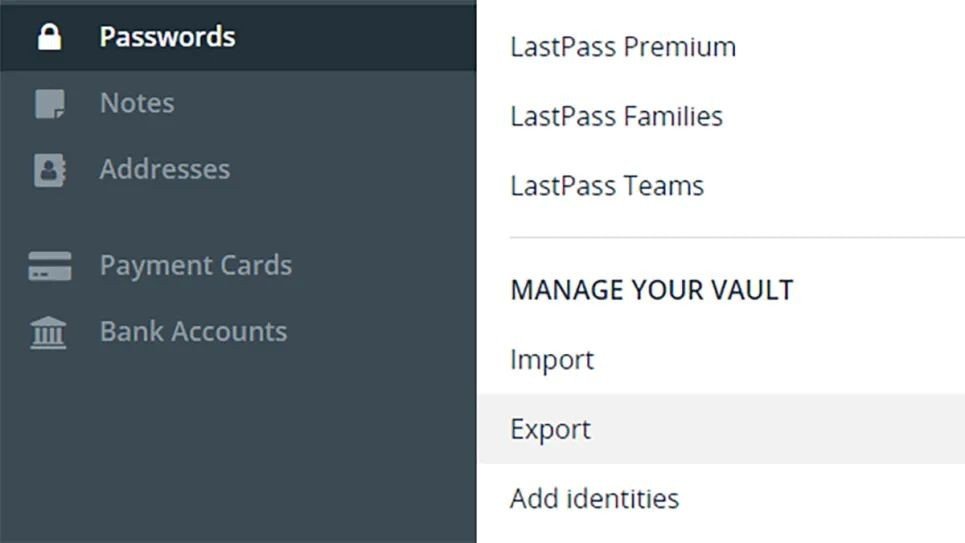Click Import under Manage Your Vault
The width and height of the screenshot is (965, 543).
coord(552,360)
